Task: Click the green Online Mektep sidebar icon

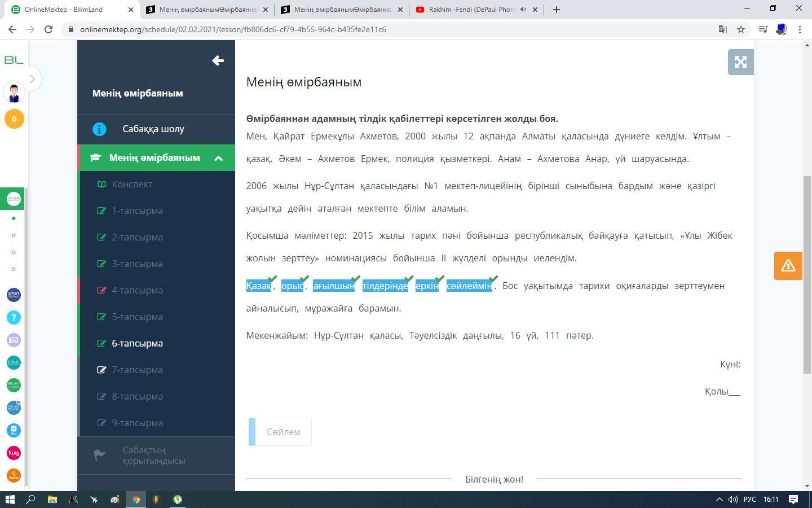Action: pyautogui.click(x=14, y=199)
